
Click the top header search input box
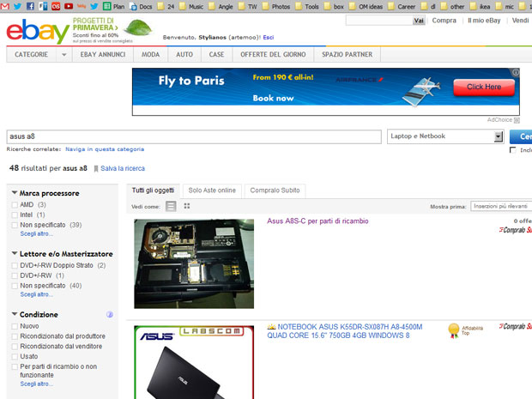click(x=379, y=21)
